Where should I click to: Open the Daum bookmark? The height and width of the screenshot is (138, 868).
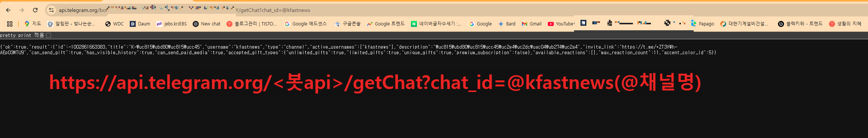tap(140, 24)
